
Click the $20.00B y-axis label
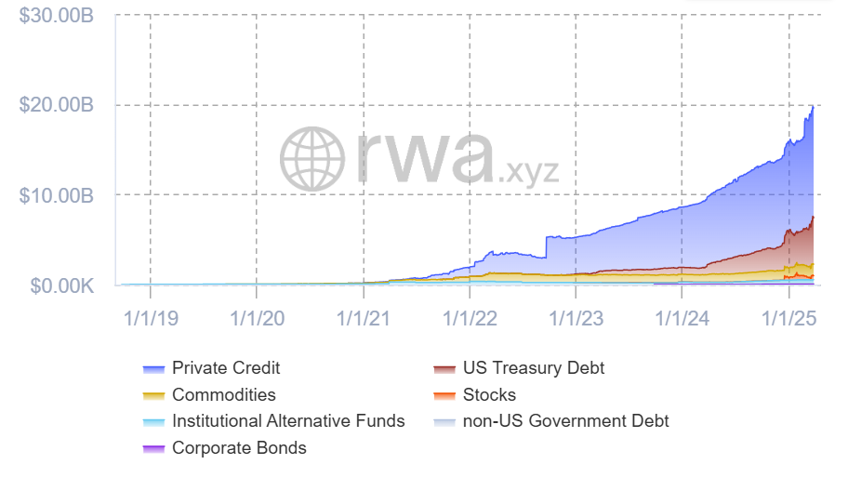(56, 105)
